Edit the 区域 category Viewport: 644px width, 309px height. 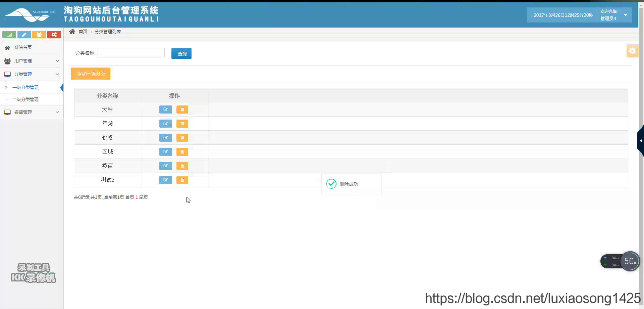click(x=165, y=152)
